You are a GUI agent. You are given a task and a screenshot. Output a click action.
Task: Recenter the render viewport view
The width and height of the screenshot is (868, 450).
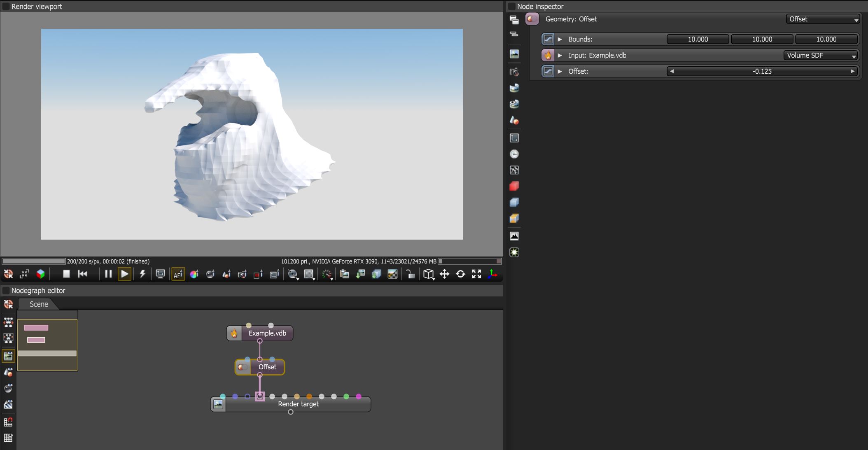pos(8,274)
